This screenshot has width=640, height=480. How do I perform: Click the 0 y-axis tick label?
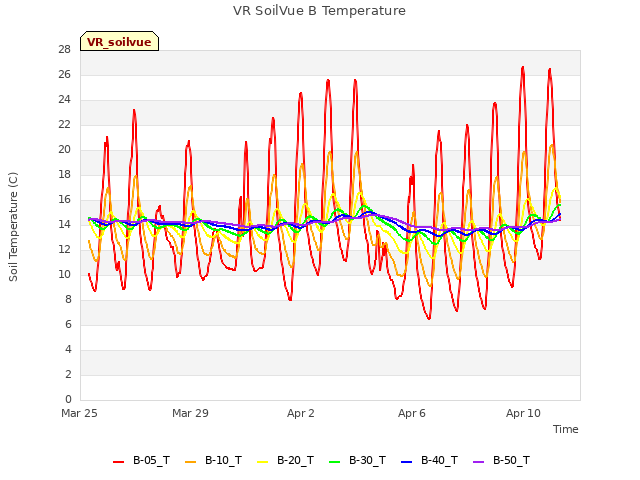pos(68,399)
